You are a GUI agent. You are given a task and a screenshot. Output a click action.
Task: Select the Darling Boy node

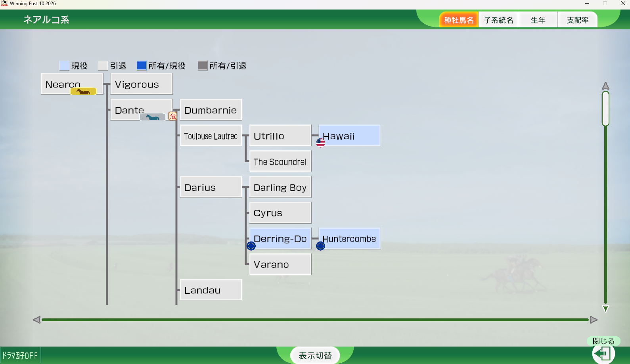coord(280,187)
